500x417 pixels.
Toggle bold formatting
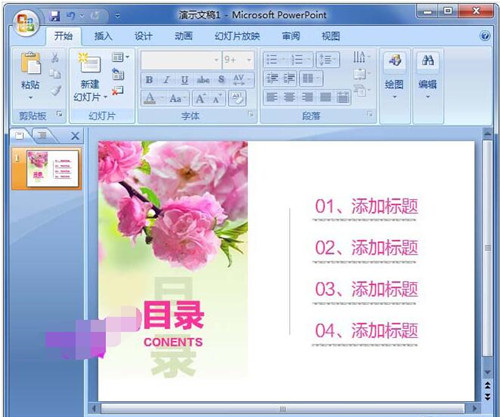[x=149, y=80]
